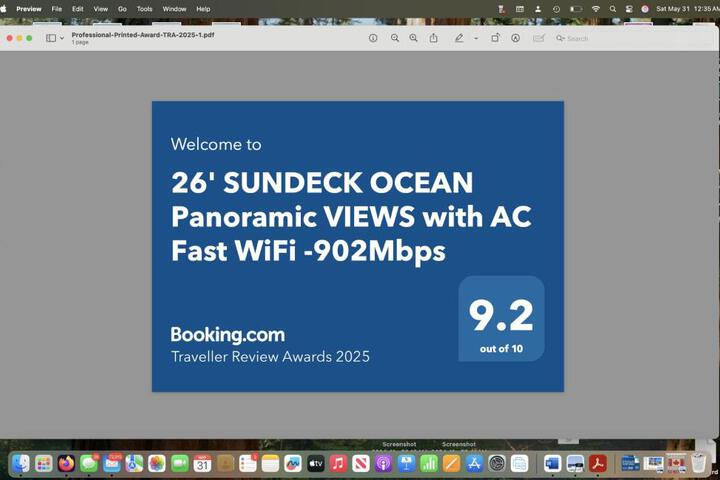Zoom out of the PDF document
The image size is (720, 480).
[394, 38]
